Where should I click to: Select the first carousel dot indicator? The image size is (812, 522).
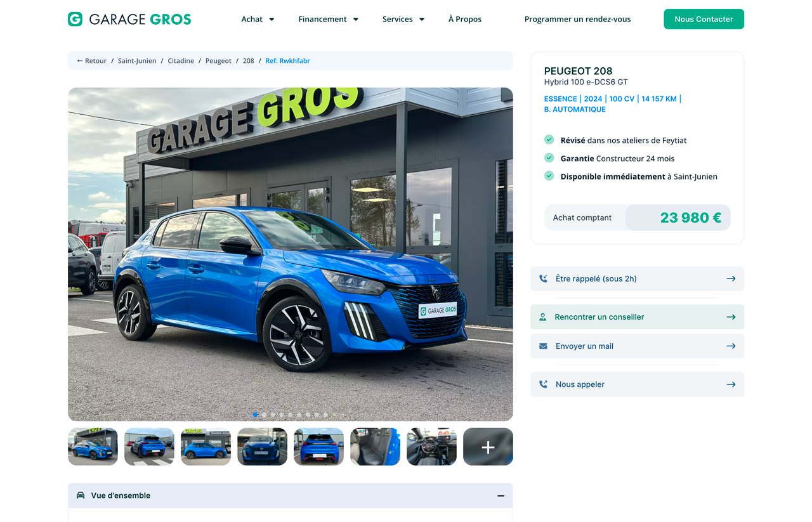pyautogui.click(x=256, y=415)
